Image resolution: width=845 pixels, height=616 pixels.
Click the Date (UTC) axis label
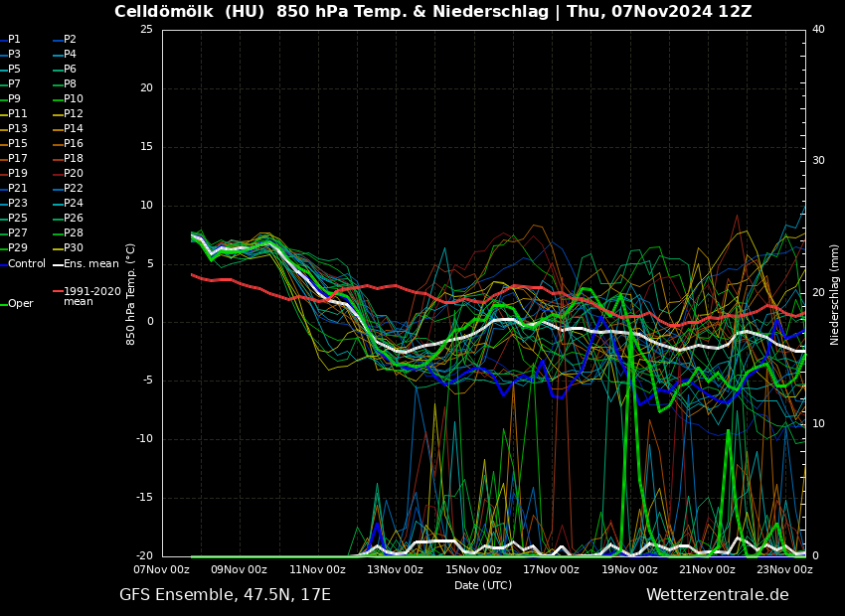483,585
